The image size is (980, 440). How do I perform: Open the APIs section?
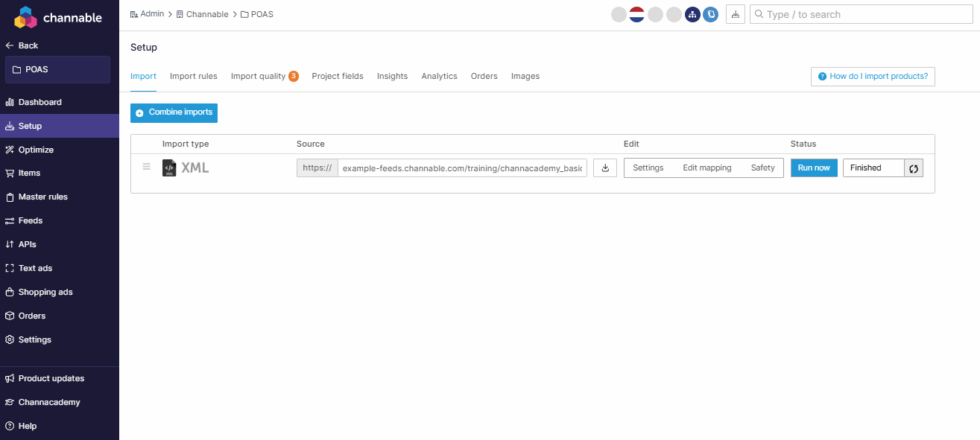point(60,244)
